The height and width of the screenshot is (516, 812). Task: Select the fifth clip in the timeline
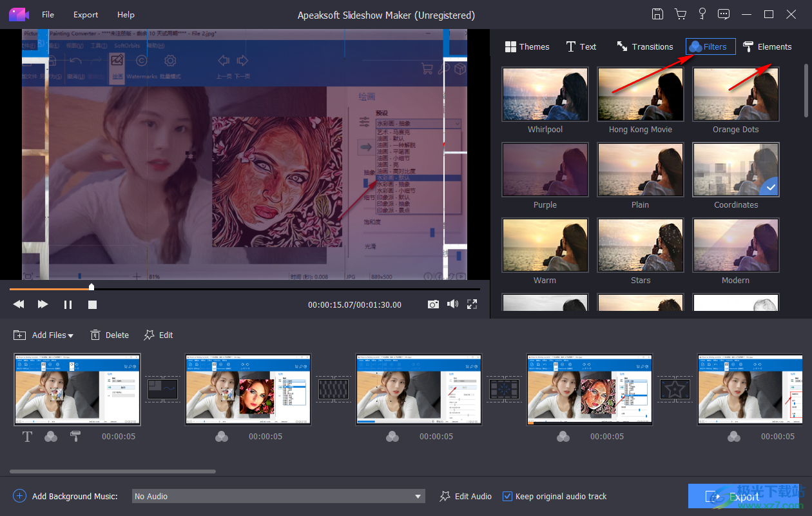(751, 389)
